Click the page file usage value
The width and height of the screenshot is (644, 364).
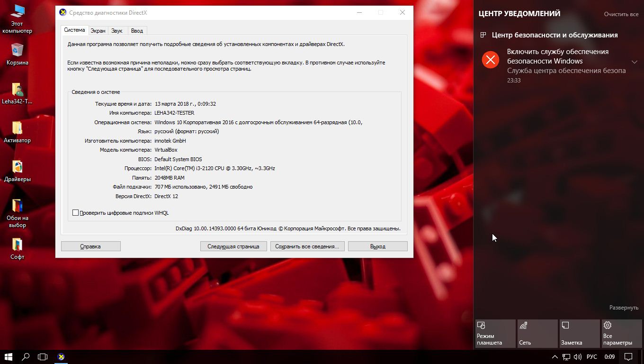click(x=204, y=187)
